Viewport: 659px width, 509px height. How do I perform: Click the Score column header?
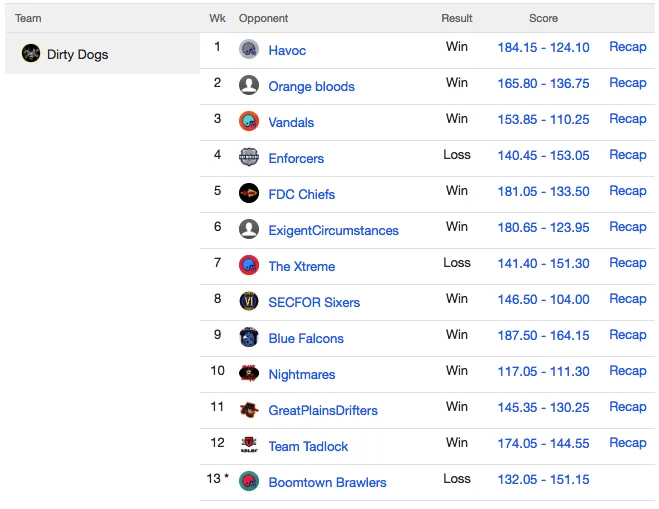(x=543, y=18)
